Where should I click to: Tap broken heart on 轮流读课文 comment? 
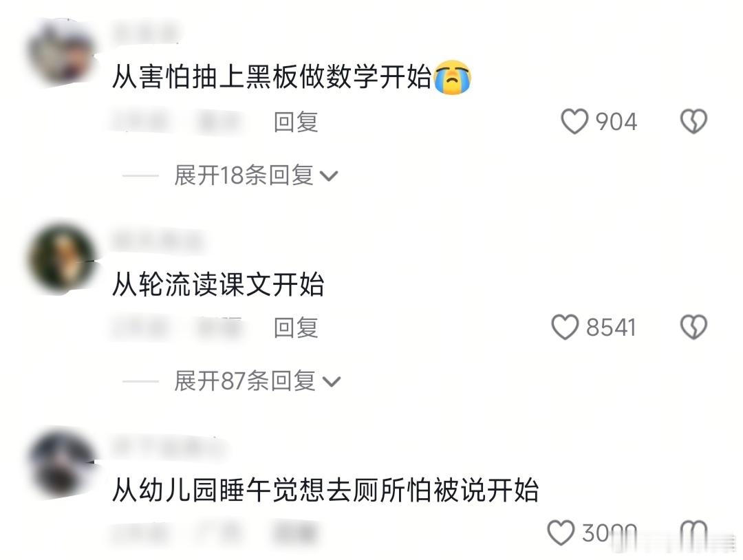[693, 327]
